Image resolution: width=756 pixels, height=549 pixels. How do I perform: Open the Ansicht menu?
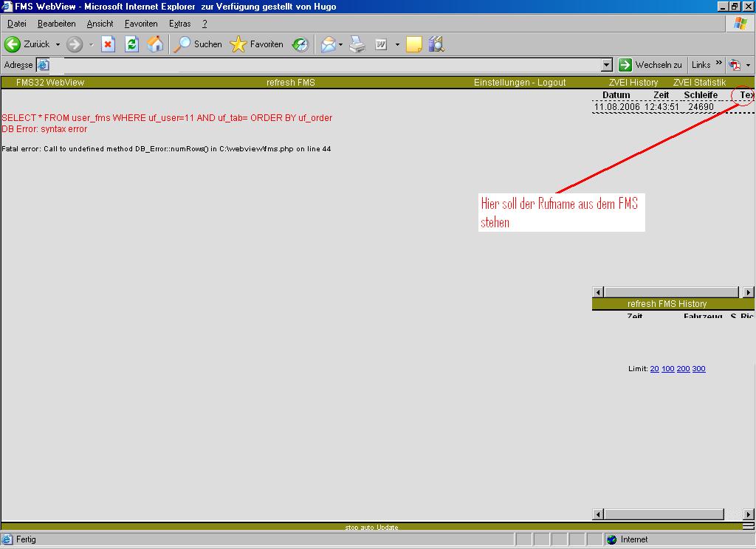[100, 24]
